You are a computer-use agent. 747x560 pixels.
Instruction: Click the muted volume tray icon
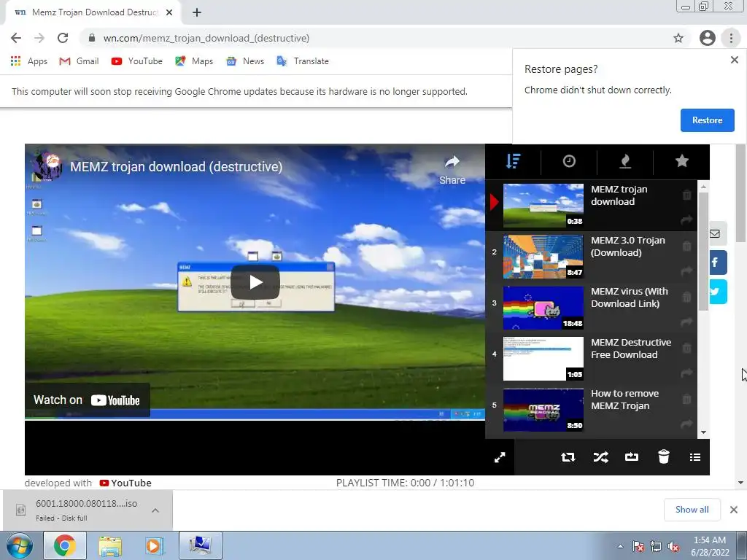pyautogui.click(x=673, y=546)
